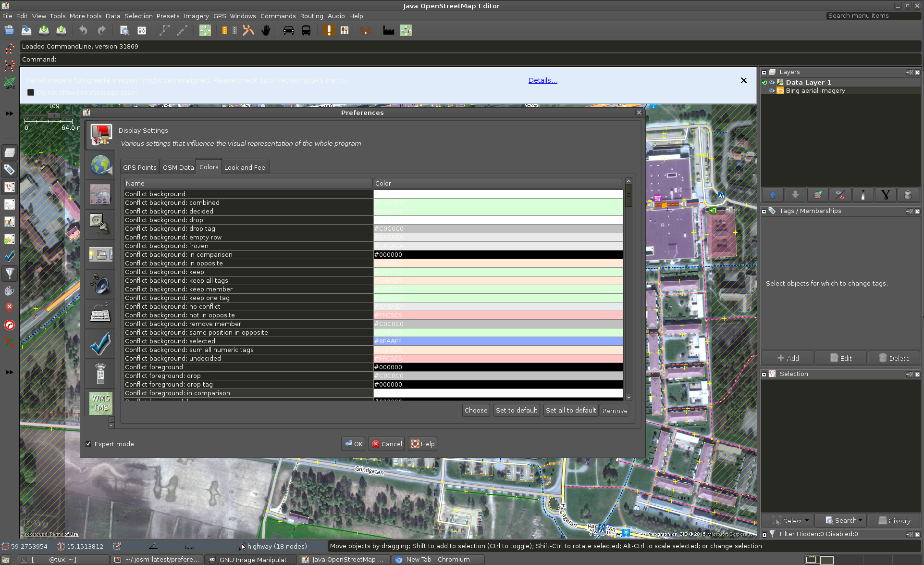The width and height of the screenshot is (924, 565).
Task: Click the Details... link in warning banner
Action: point(542,80)
